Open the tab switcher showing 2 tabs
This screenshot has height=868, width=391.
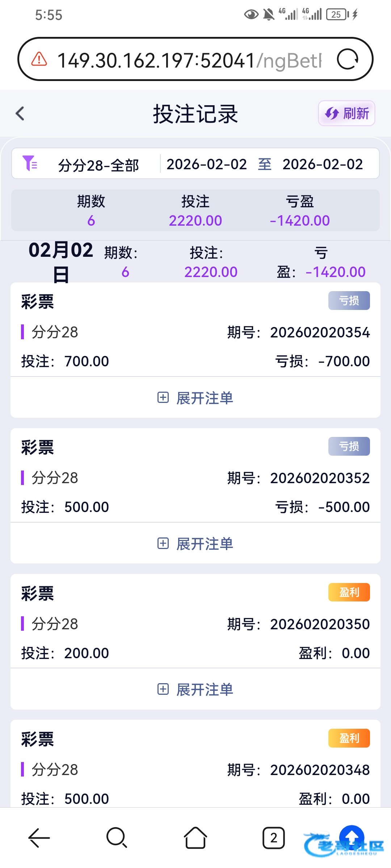click(x=274, y=838)
